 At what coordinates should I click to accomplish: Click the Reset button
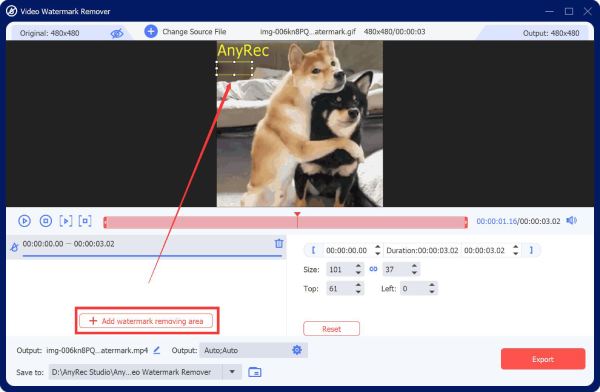331,329
